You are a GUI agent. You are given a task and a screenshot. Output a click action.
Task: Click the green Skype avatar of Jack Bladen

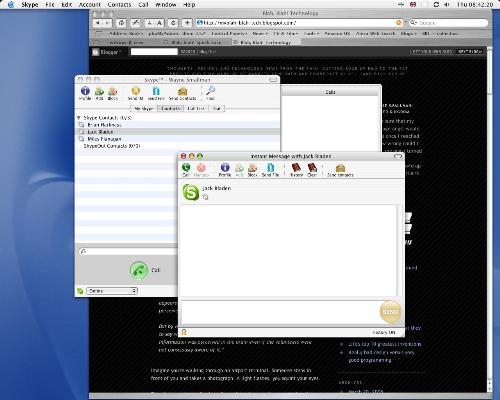tap(191, 192)
